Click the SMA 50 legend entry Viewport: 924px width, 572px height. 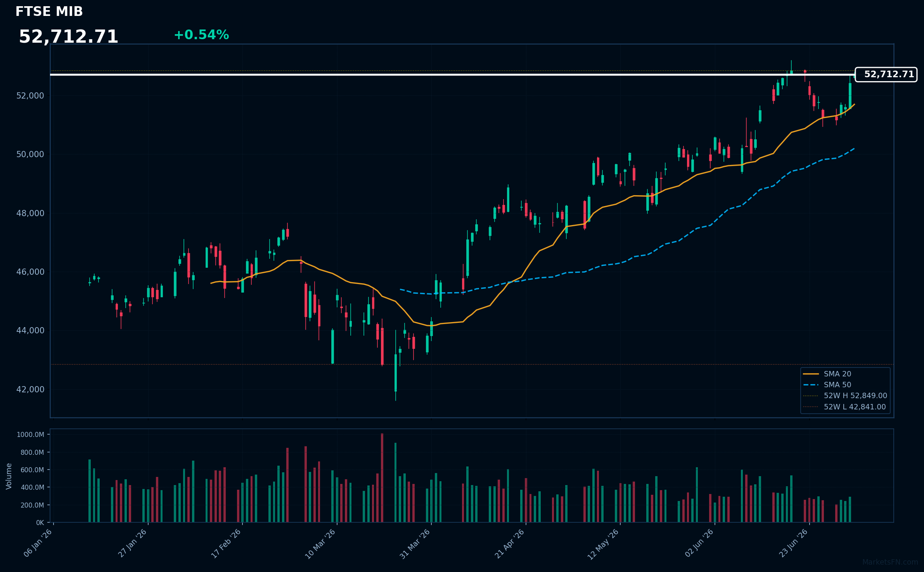(x=837, y=385)
